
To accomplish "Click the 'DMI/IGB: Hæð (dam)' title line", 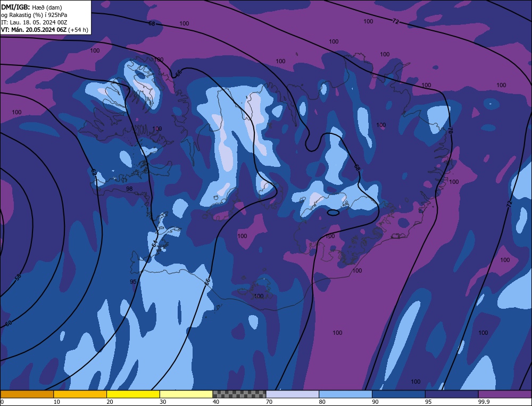I will [x=31, y=7].
